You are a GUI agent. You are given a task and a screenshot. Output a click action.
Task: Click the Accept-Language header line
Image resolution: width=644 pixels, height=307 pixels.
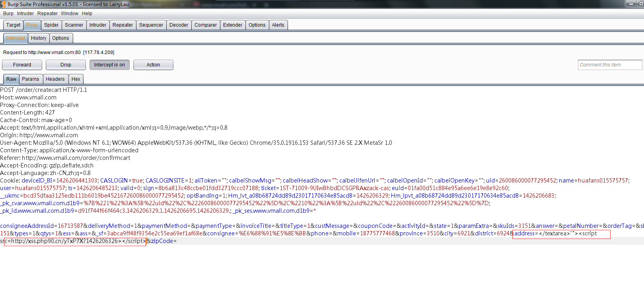click(x=45, y=173)
